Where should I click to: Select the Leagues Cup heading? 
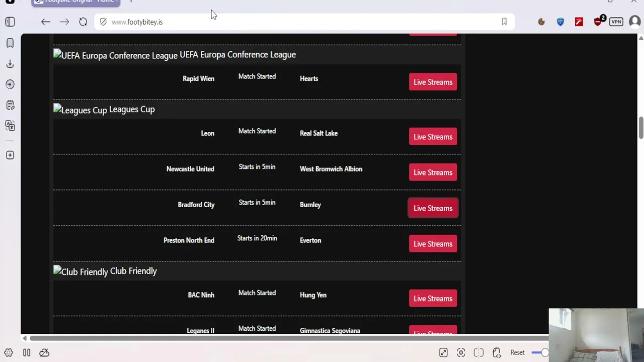pos(132,109)
